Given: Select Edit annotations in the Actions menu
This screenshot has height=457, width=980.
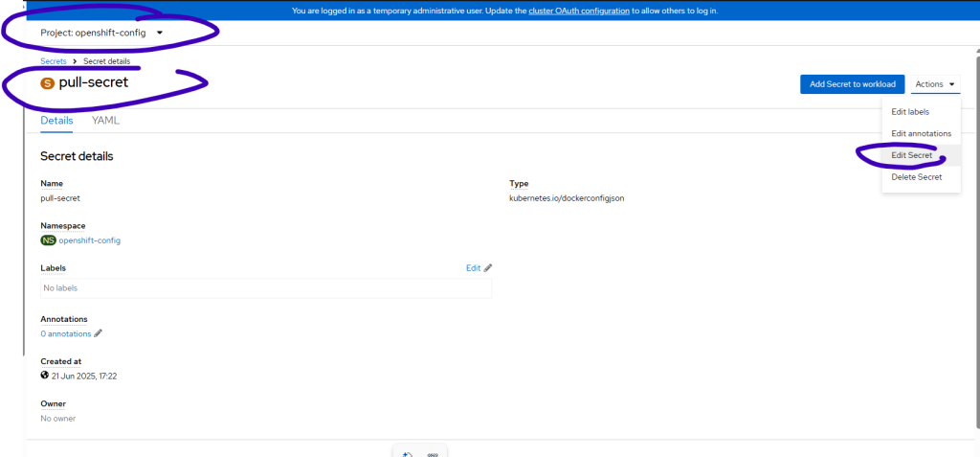Looking at the screenshot, I should click(x=921, y=133).
